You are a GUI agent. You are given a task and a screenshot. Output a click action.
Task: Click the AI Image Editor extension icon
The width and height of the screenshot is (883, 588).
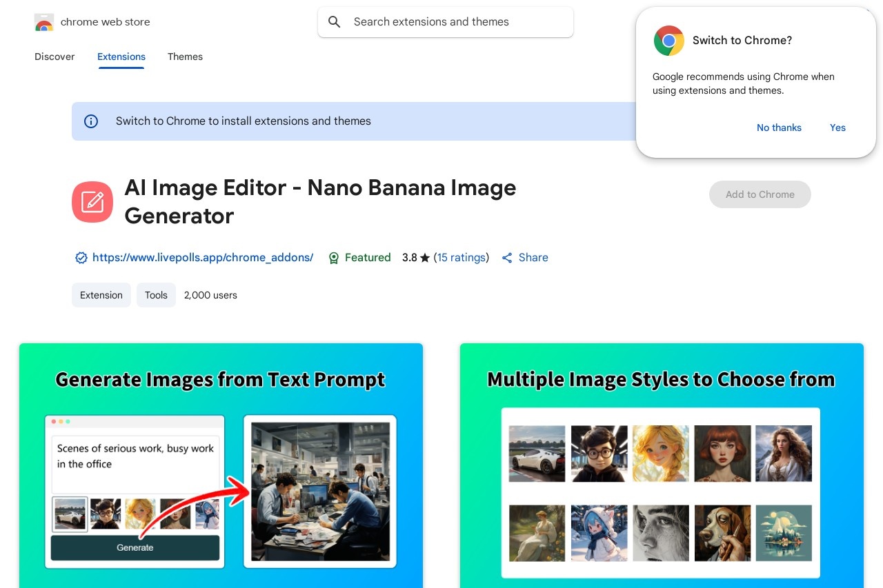tap(92, 202)
